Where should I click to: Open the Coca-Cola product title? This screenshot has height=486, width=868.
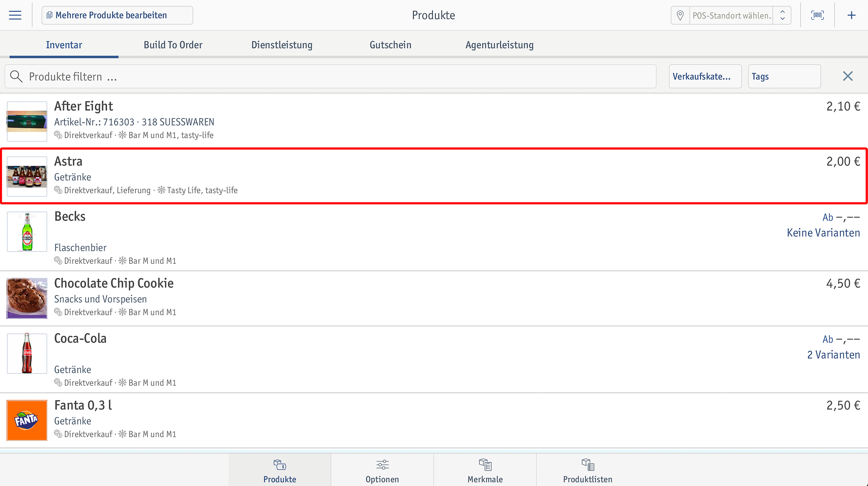pyautogui.click(x=80, y=338)
